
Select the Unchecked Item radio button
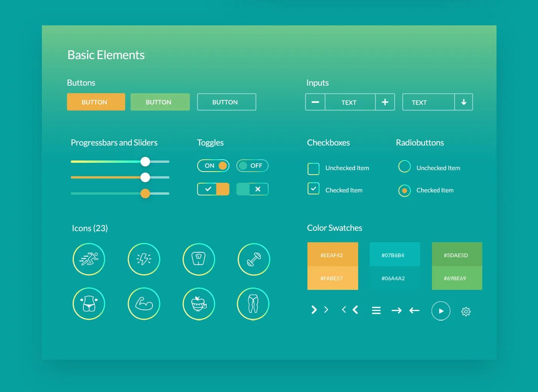pyautogui.click(x=405, y=166)
